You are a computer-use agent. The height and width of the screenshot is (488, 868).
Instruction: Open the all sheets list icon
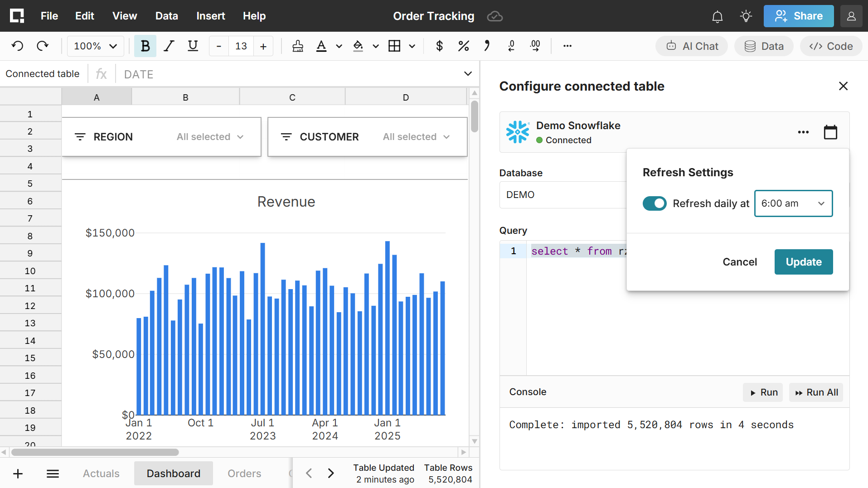[x=53, y=474]
